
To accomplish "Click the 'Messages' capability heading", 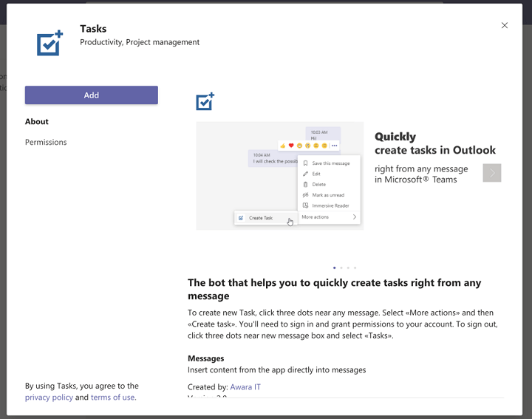I will [206, 358].
